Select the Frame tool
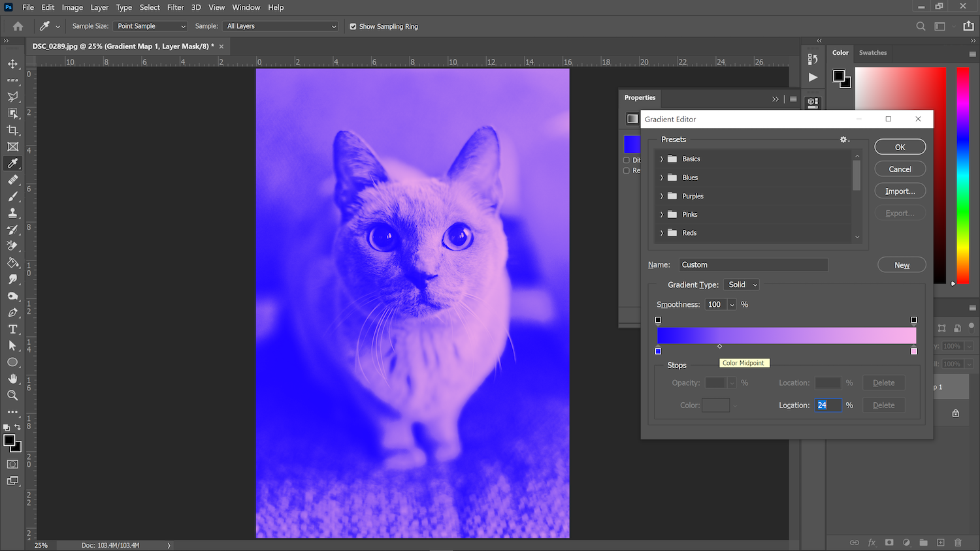Image resolution: width=980 pixels, height=551 pixels. (12, 147)
